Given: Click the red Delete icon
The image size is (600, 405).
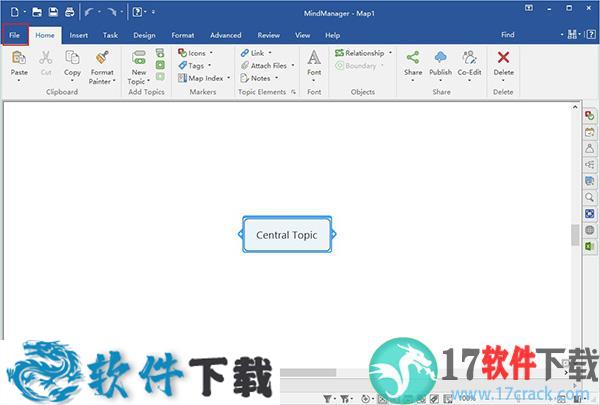Looking at the screenshot, I should [x=504, y=60].
